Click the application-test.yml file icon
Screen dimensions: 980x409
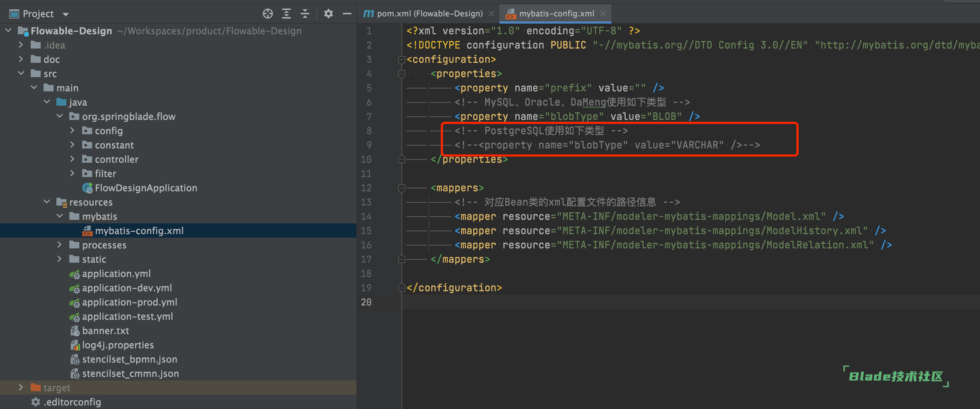[75, 317]
